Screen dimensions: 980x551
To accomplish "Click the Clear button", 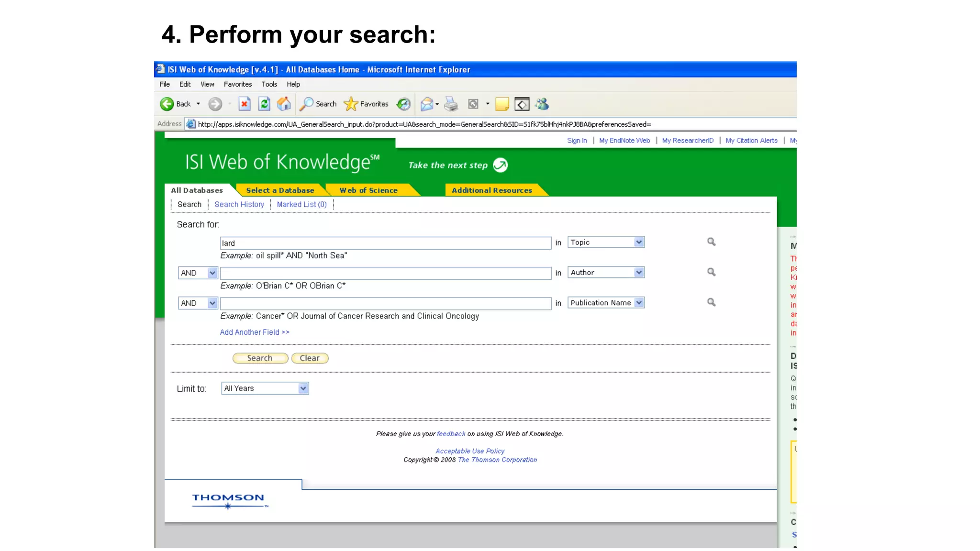I will (x=310, y=358).
